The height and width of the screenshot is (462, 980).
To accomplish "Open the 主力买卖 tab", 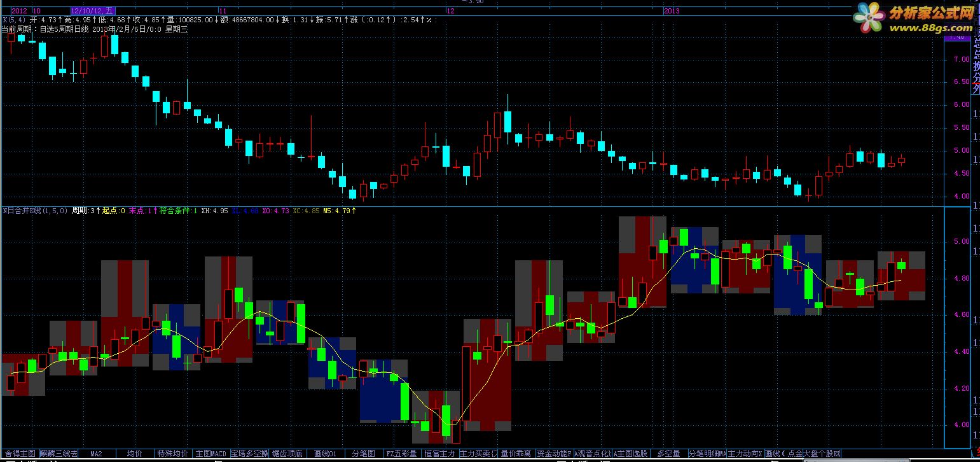I will pos(478,454).
